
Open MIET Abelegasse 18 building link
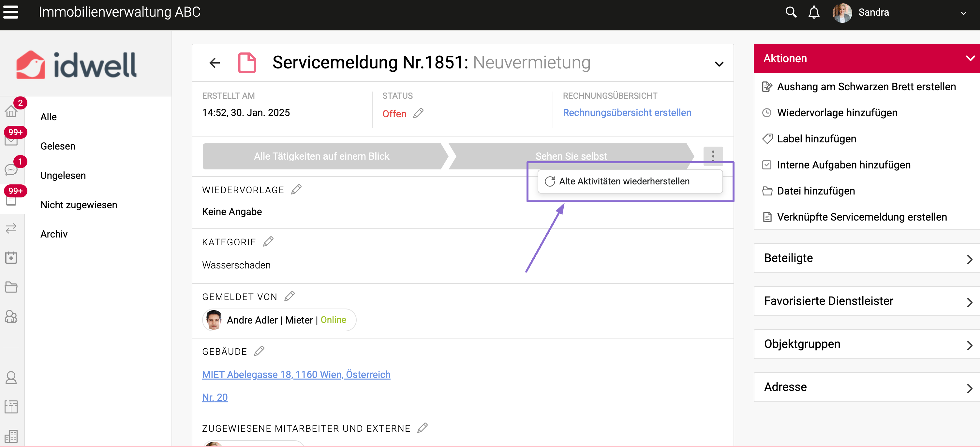pyautogui.click(x=296, y=374)
